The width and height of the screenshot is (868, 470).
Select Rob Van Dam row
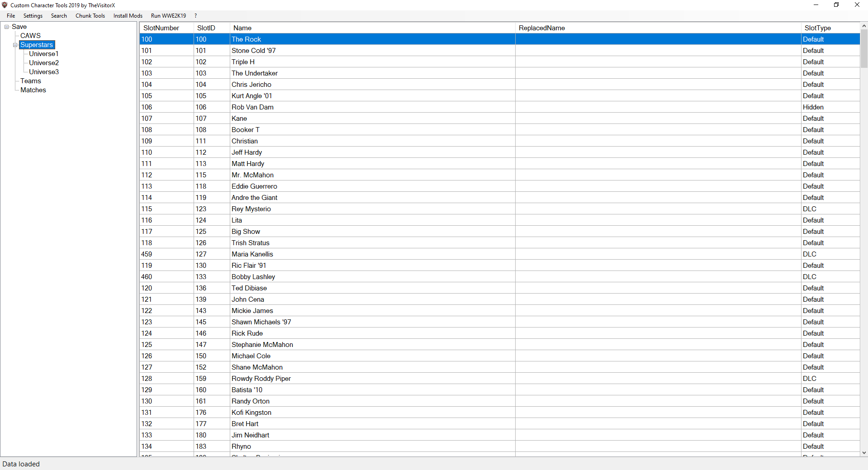click(x=499, y=107)
